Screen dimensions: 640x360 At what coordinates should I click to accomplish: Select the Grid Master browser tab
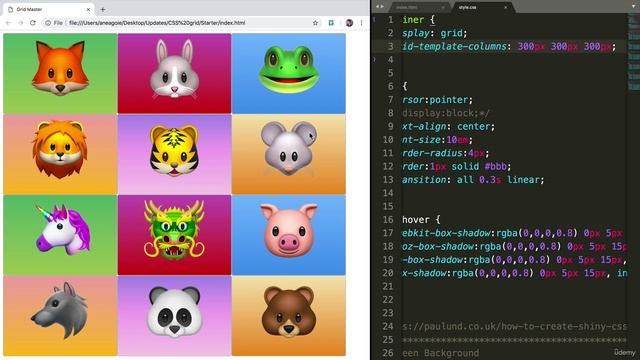click(49, 9)
